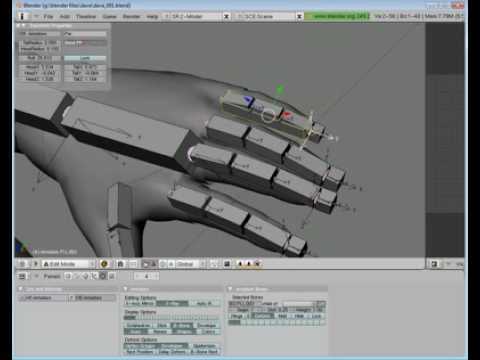
Task: Switch to the Scene context icon
Action: [112, 276]
